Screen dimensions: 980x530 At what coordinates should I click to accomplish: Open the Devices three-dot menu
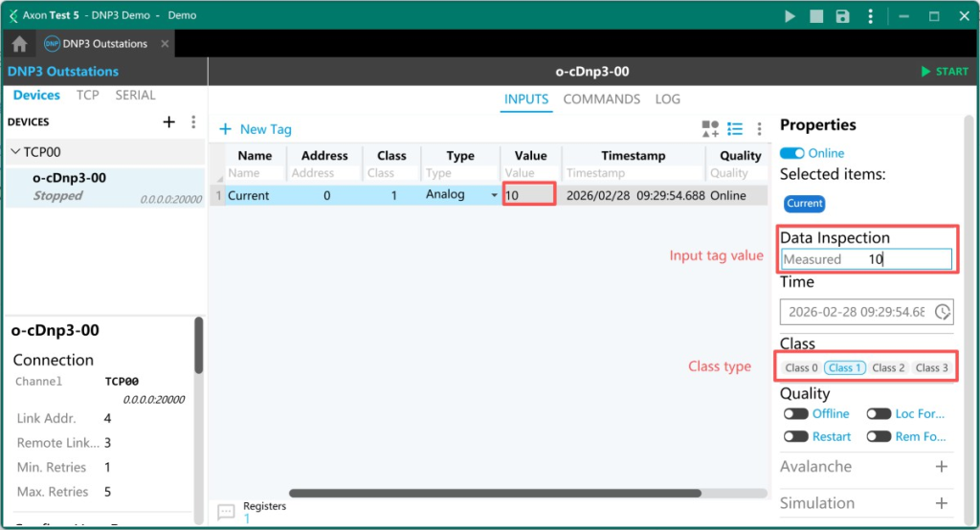pos(193,121)
